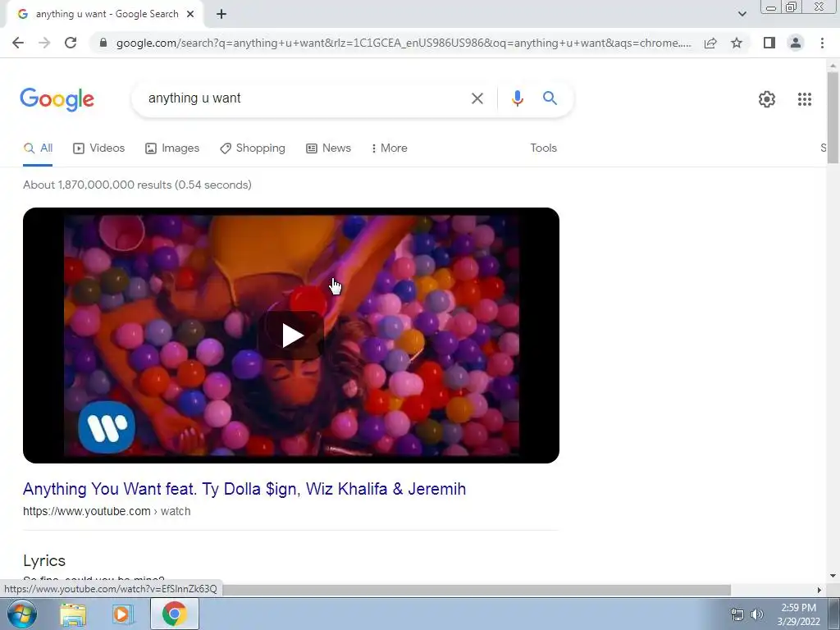Screen dimensions: 840x630
Task: Click the browser forward arrow
Action: (x=44, y=43)
